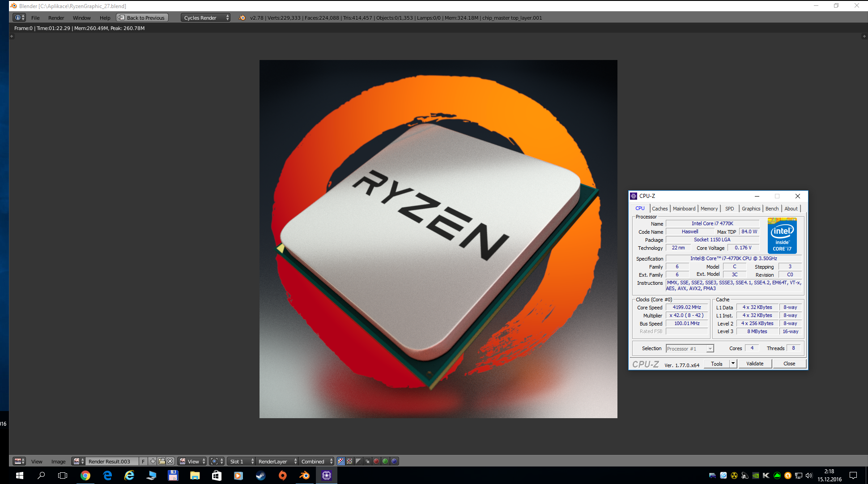Screen dimensions: 868x484
Task: Unlink the Render Result.003 image
Action: (170, 461)
